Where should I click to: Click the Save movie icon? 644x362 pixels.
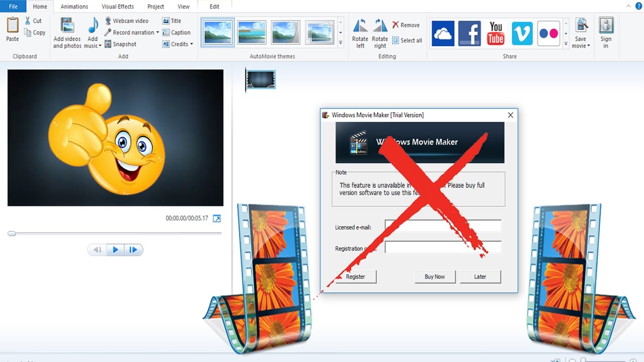[x=581, y=26]
